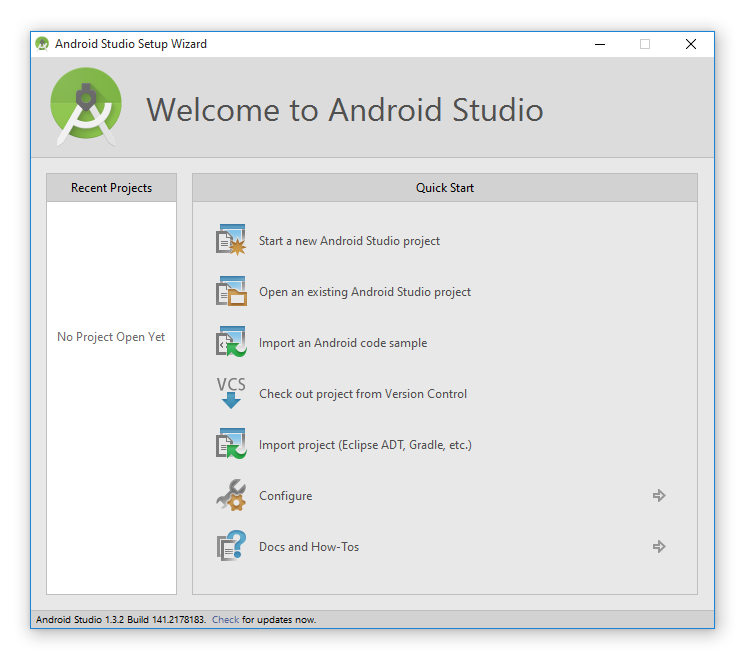Viewport: 744px width, 655px height.
Task: Click the Docs and How-Tos question mark icon
Action: click(x=231, y=546)
